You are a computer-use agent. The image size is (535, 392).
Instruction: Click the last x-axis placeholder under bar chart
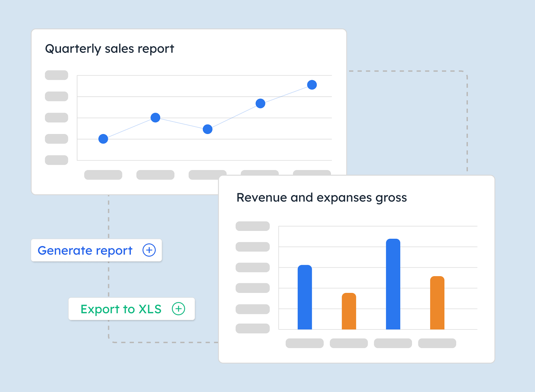tap(437, 343)
